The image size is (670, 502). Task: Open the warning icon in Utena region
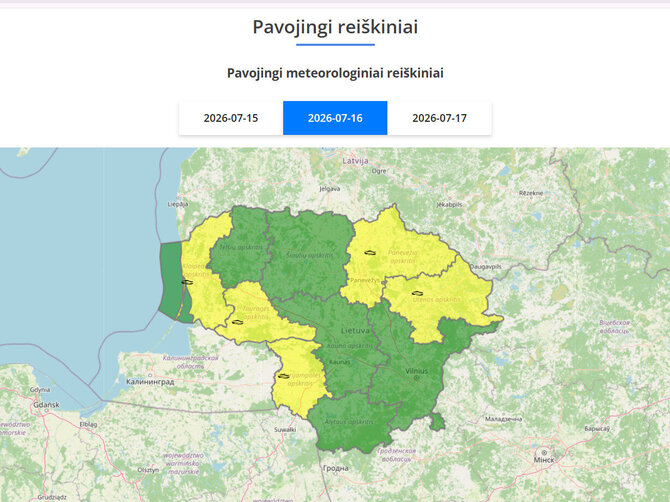tap(417, 293)
